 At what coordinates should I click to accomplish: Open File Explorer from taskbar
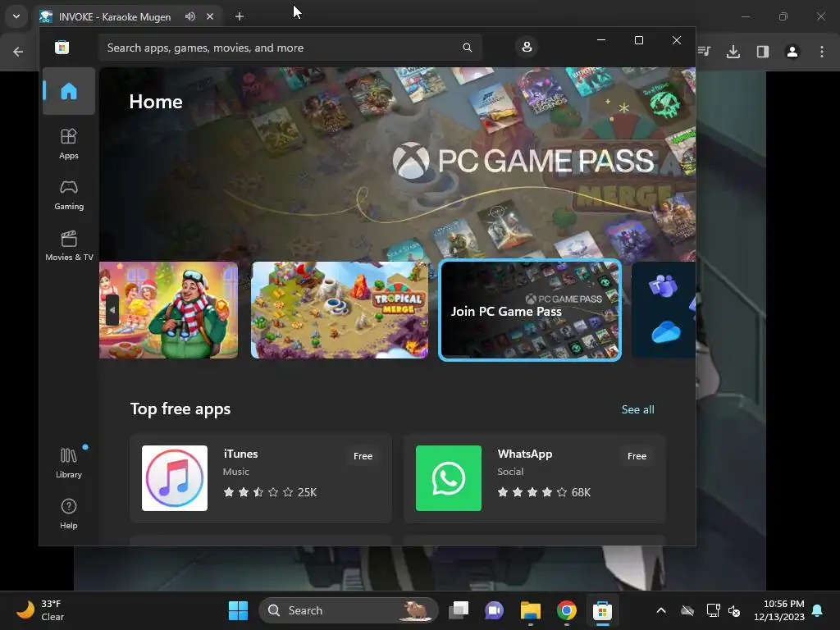coord(531,610)
